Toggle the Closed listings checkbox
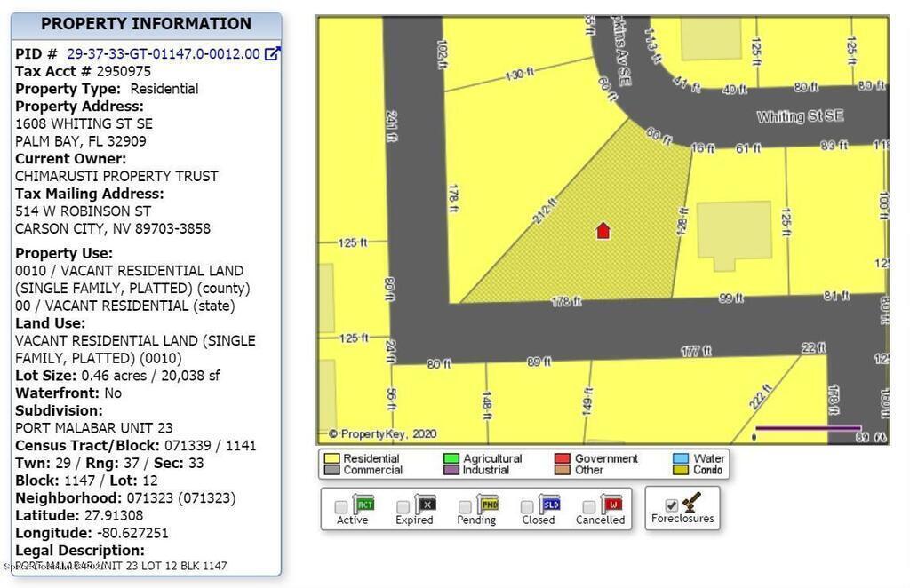 click(527, 507)
